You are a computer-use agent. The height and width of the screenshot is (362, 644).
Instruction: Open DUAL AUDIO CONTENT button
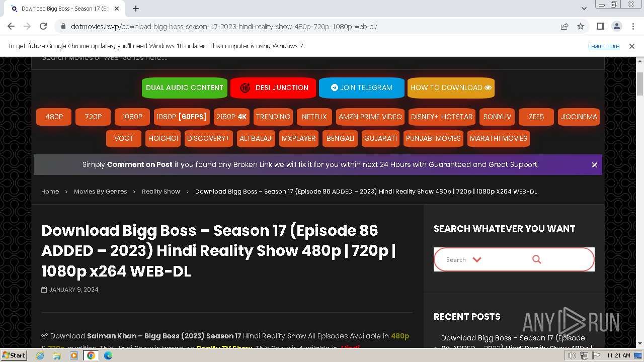click(x=185, y=87)
